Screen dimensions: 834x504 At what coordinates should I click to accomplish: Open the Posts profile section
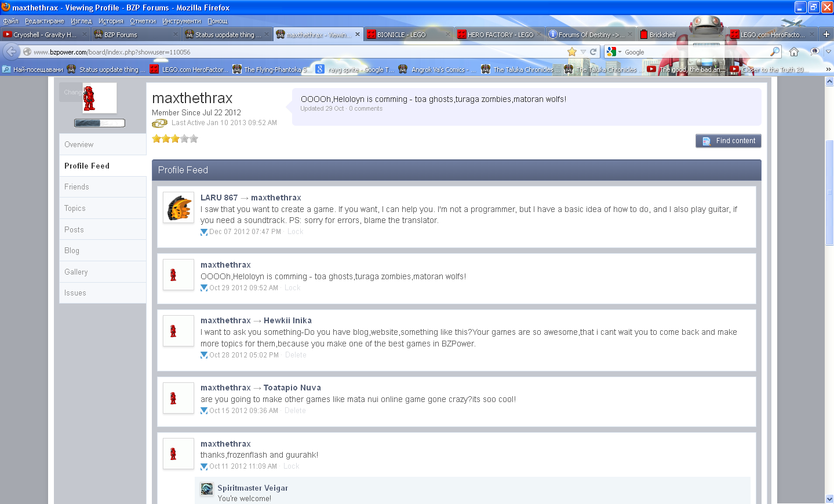click(x=103, y=230)
